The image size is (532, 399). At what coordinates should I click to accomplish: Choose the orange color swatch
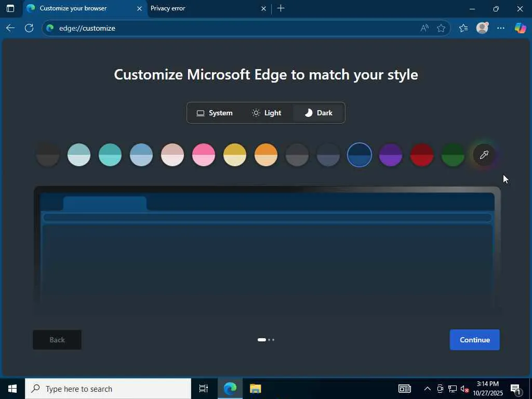pyautogui.click(x=266, y=155)
